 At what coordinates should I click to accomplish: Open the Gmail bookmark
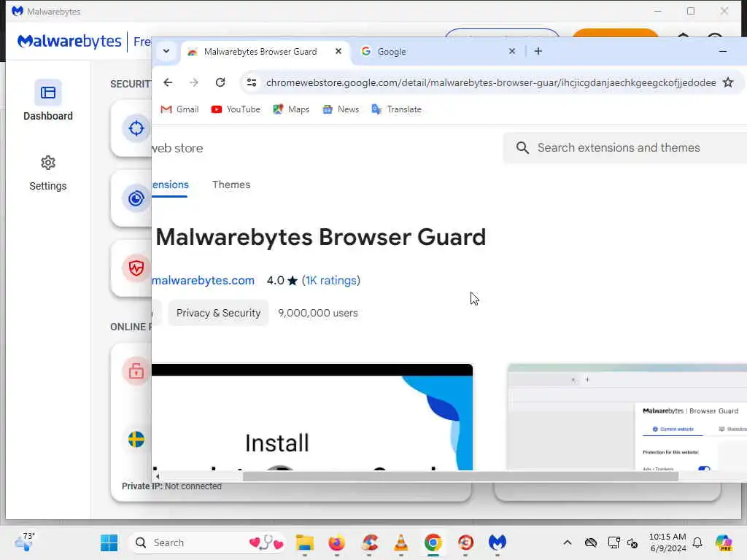pos(179,109)
